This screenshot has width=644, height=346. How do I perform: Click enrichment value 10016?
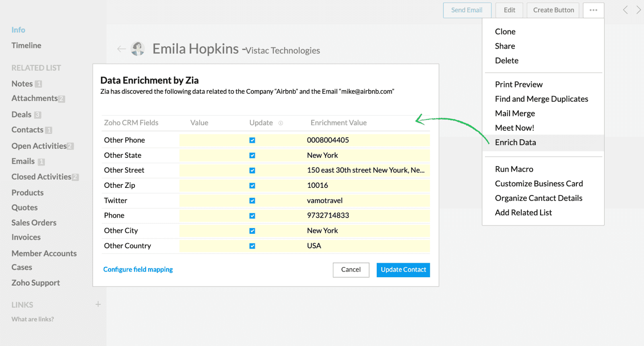tap(317, 185)
